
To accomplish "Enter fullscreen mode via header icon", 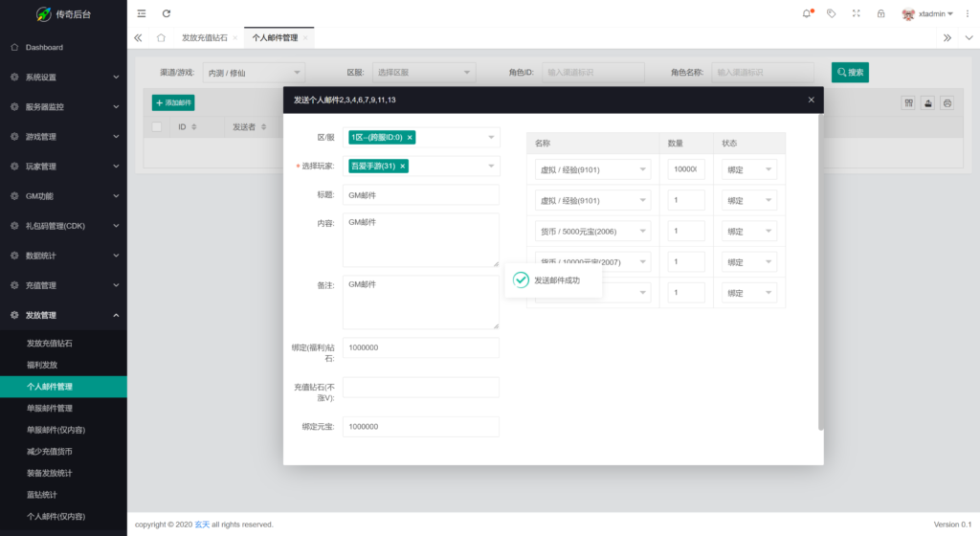I will point(856,13).
